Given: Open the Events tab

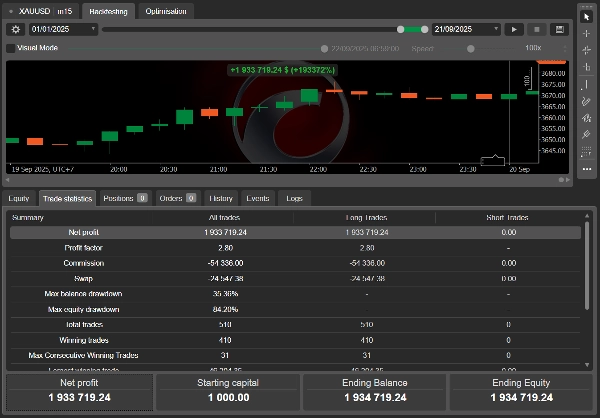Looking at the screenshot, I should click(x=258, y=198).
